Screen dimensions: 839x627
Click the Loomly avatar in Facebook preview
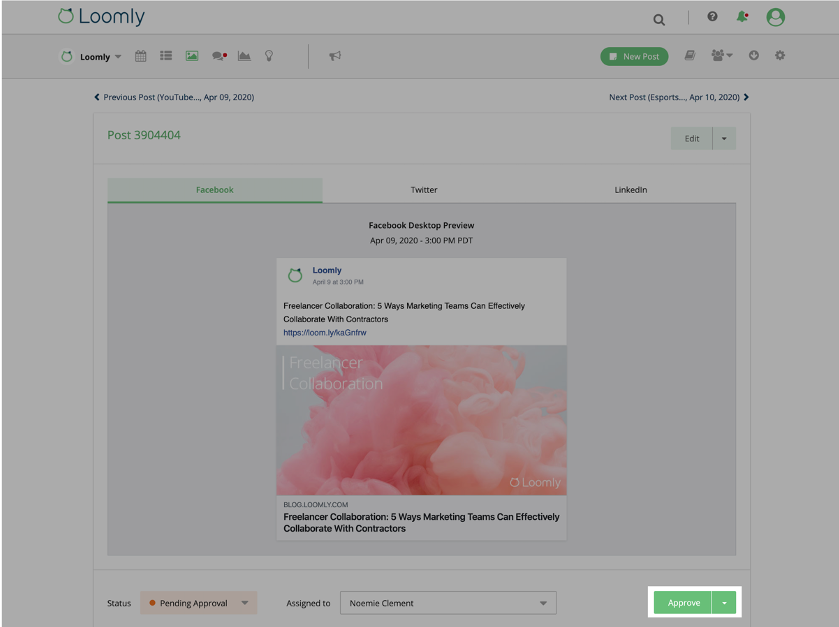295,276
